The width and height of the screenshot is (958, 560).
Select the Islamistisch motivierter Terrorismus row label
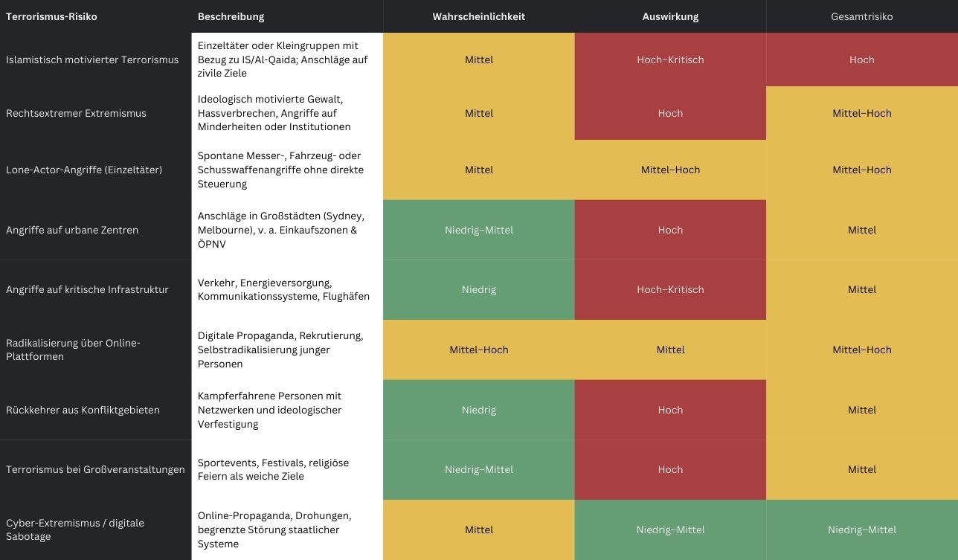92,59
